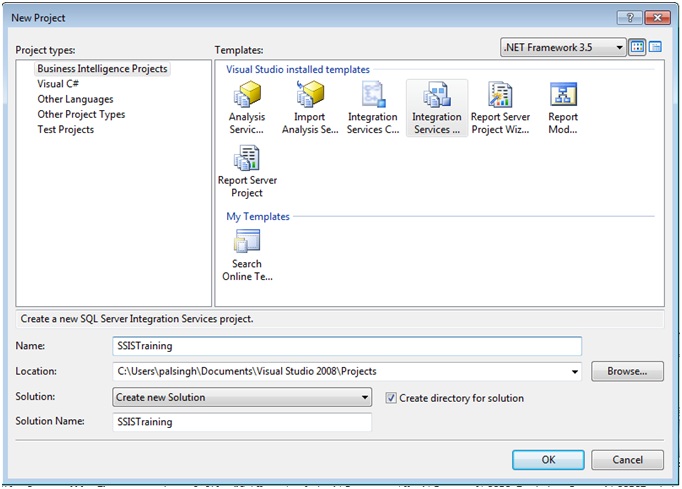Choose the Report Server Project template
Image resolution: width=682 pixels, height=489 pixels.
(x=246, y=160)
